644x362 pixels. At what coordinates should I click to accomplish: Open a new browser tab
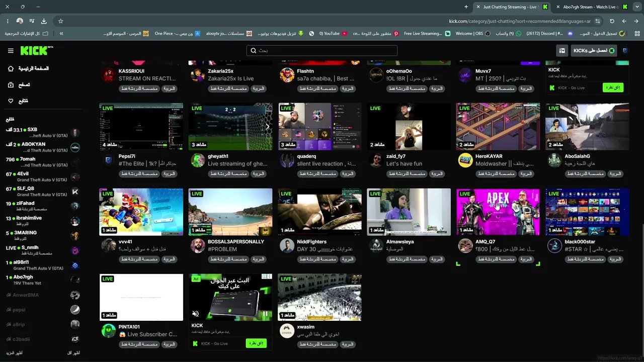(466, 7)
